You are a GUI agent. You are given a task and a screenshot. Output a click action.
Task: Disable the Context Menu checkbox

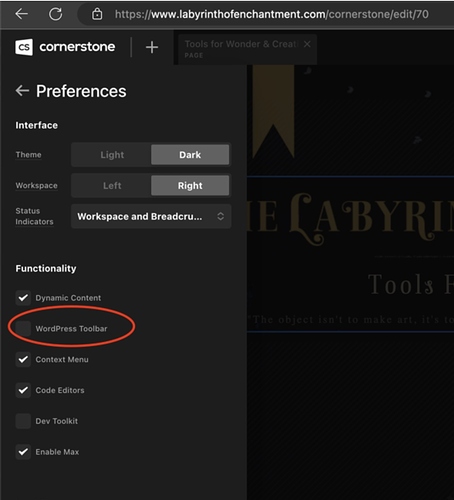[23, 359]
